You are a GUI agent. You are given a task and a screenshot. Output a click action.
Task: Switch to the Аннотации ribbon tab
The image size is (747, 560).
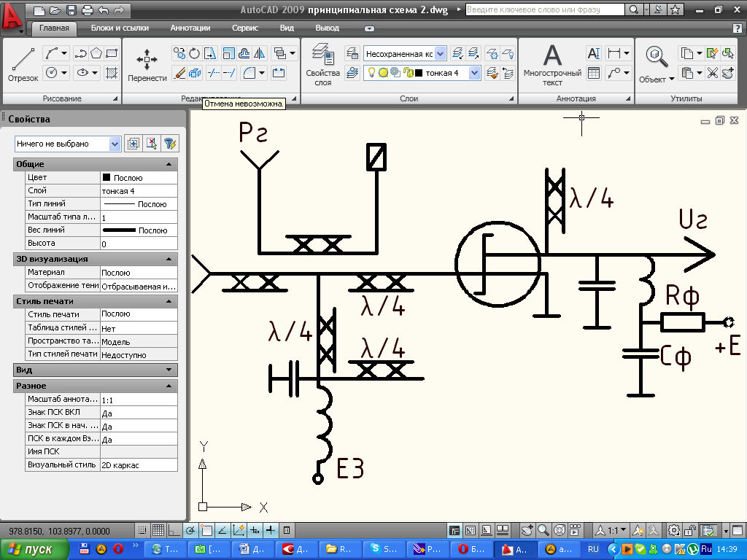pyautogui.click(x=190, y=28)
